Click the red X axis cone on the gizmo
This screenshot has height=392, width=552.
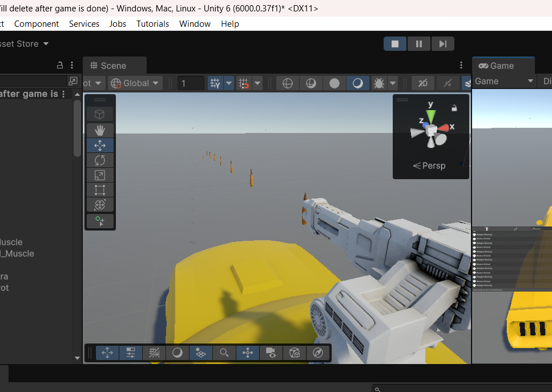pyautogui.click(x=443, y=128)
